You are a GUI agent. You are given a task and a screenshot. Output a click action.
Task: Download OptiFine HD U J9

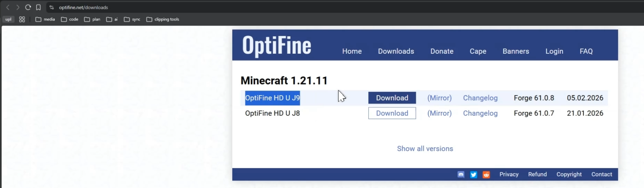click(392, 98)
